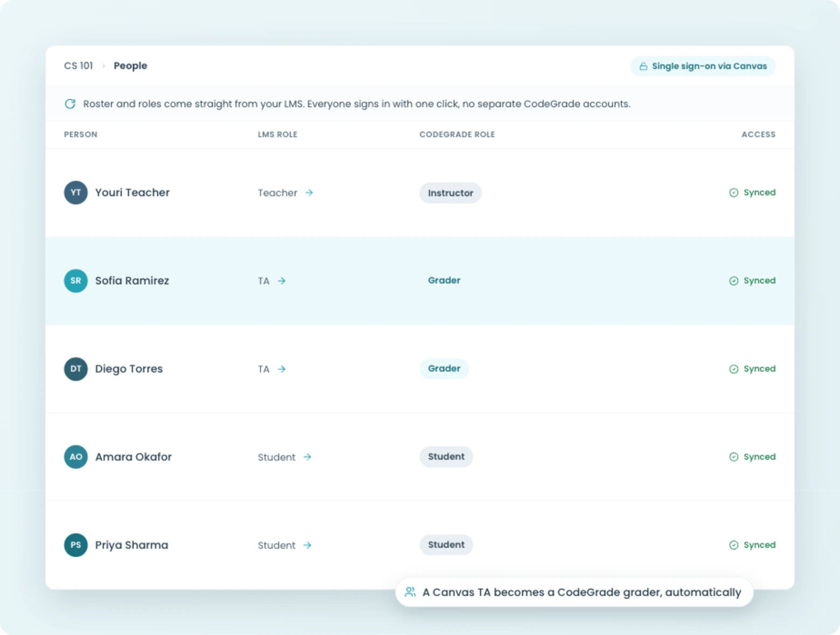Click the CODEGRADE ROLE column header
840x635 pixels.
457,135
